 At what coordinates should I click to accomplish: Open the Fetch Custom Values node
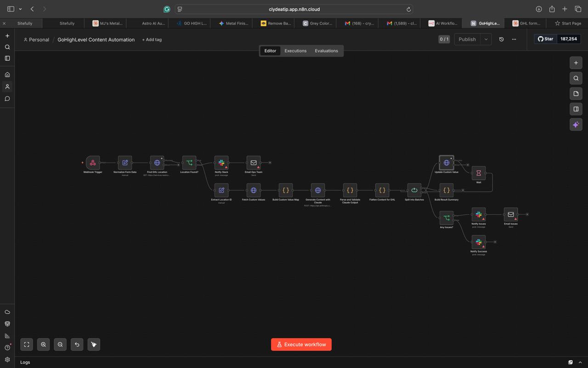point(254,190)
